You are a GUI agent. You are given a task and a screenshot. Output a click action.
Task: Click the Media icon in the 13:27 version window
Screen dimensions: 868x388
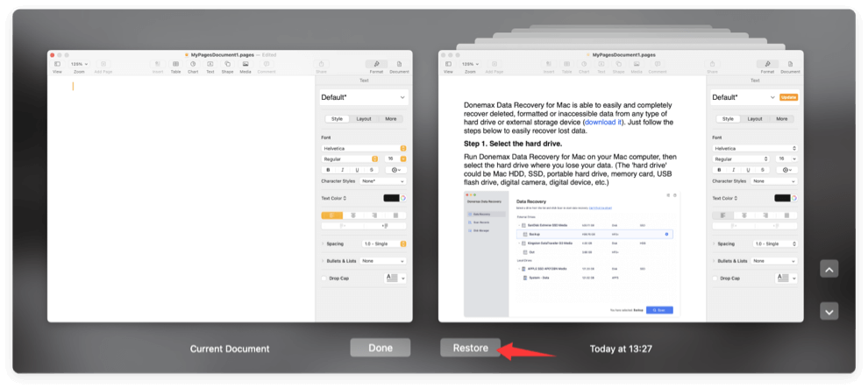636,64
